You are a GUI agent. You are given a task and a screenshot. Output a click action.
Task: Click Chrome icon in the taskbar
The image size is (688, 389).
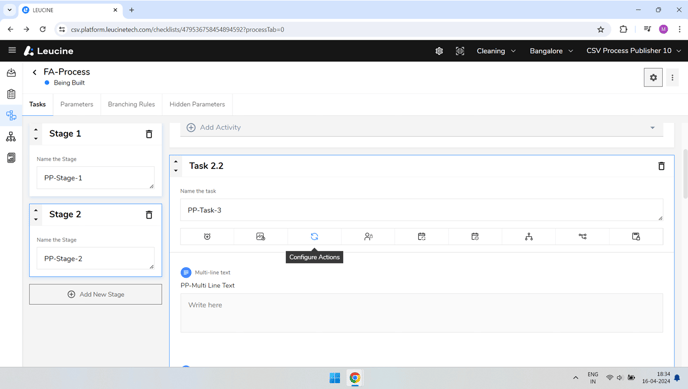coord(355,378)
